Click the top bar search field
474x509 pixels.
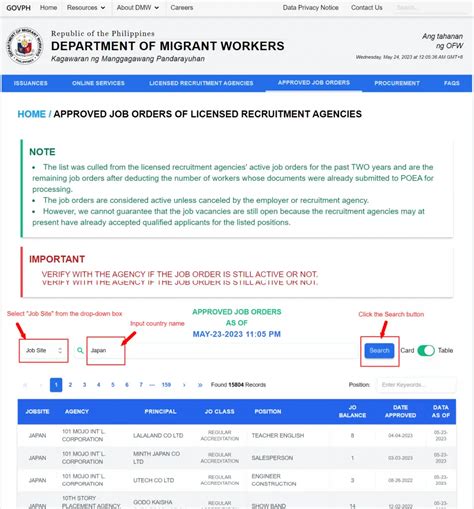click(x=430, y=8)
